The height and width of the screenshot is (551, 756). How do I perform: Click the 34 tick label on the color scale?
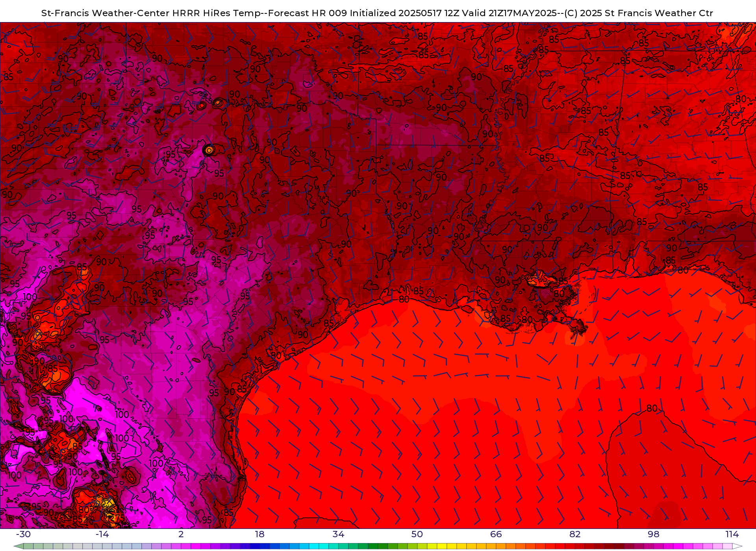click(x=338, y=534)
